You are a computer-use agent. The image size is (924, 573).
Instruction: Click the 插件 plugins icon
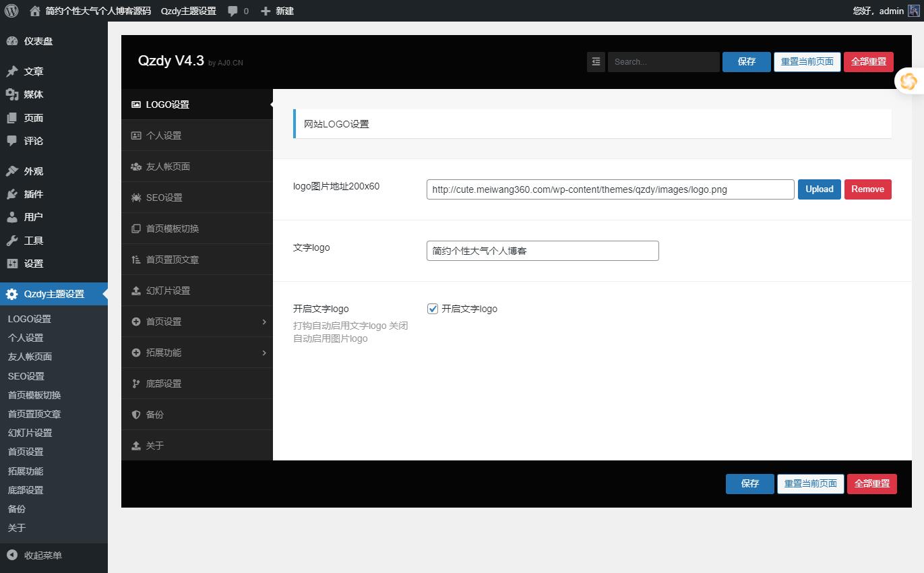coord(12,194)
